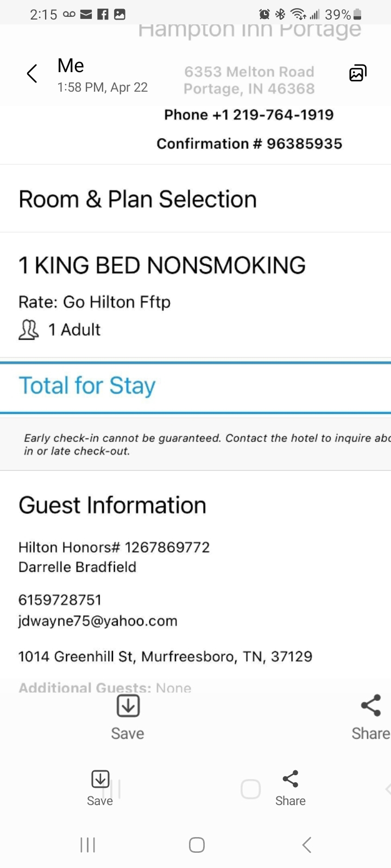
Task: Tap the Facebook notification icon in status bar
Action: 103,15
